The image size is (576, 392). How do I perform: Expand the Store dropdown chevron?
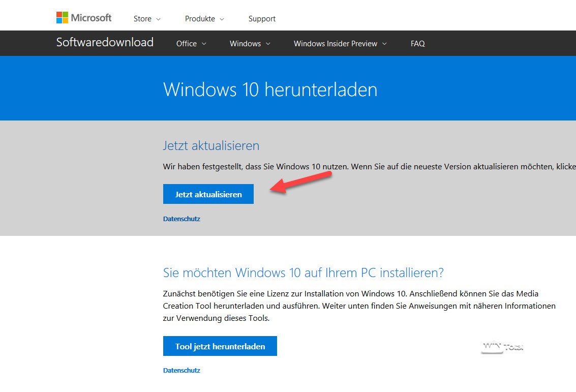[158, 19]
